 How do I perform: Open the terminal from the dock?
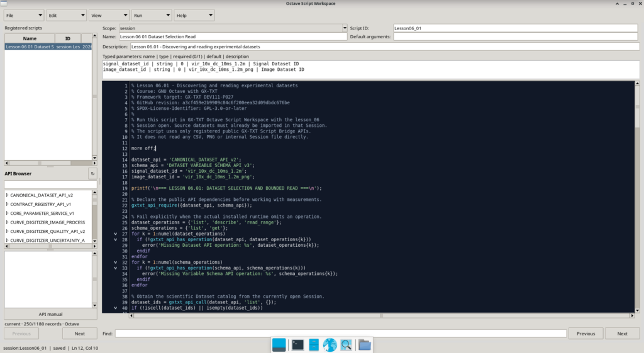tap(297, 345)
